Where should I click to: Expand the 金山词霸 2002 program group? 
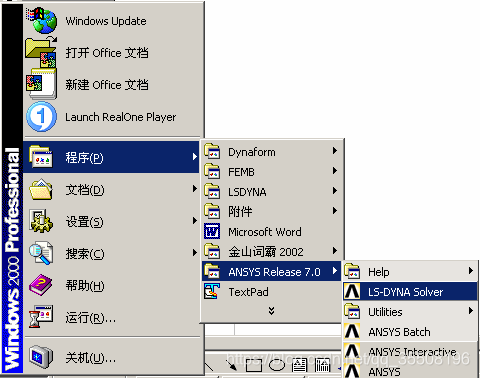click(271, 252)
